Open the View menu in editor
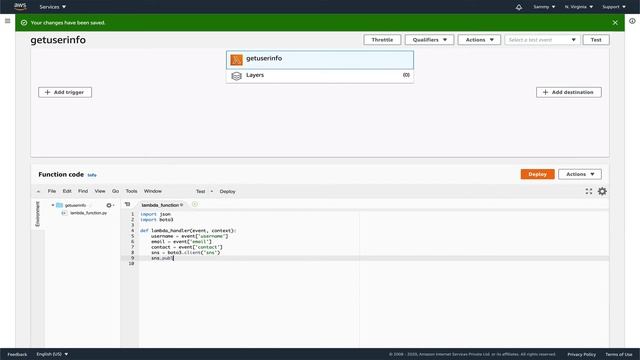The image size is (640, 360). coord(100,191)
